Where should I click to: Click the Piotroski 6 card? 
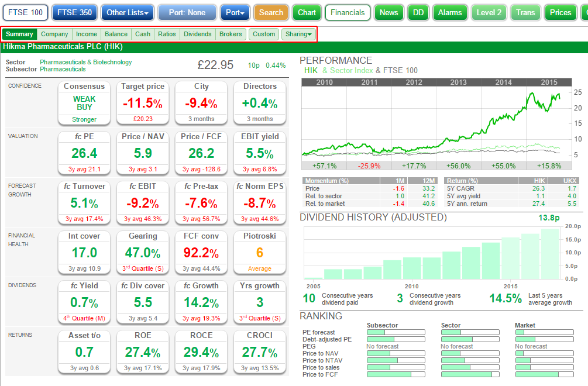pyautogui.click(x=260, y=253)
